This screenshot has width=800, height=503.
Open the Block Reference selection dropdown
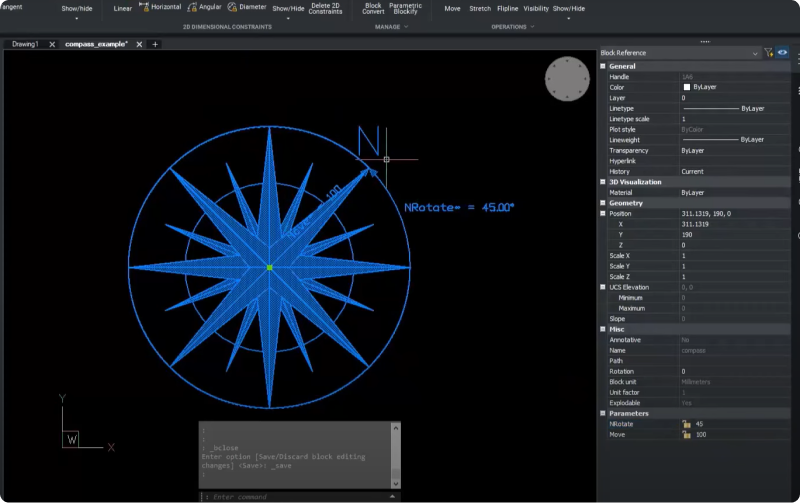(x=755, y=53)
